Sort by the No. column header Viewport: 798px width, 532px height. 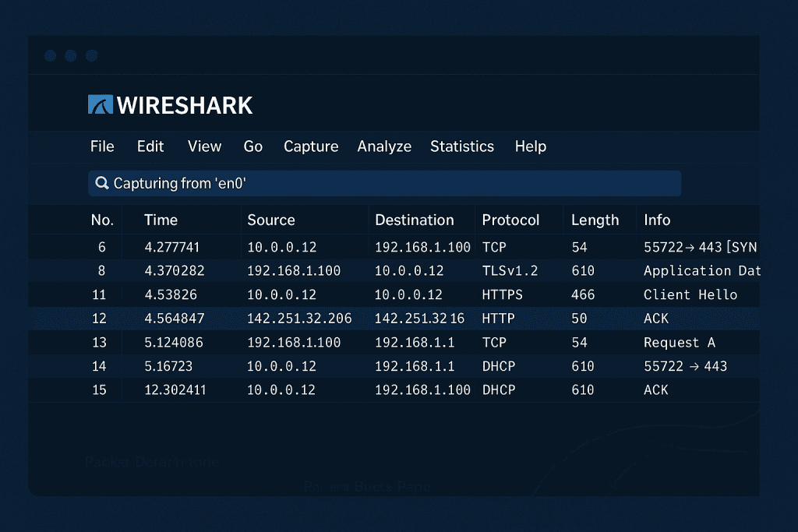[102, 220]
